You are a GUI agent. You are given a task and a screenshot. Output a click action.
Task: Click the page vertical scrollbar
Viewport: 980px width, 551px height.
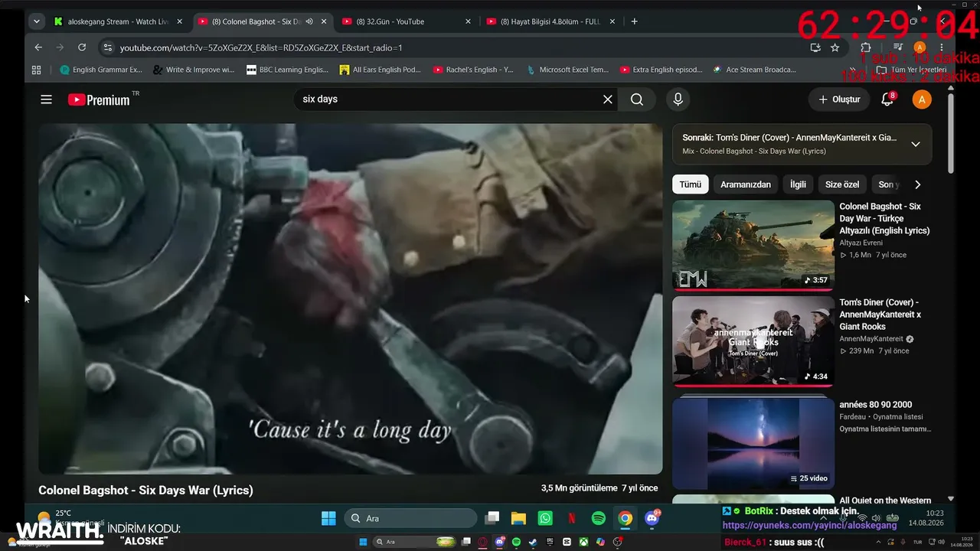(x=951, y=134)
